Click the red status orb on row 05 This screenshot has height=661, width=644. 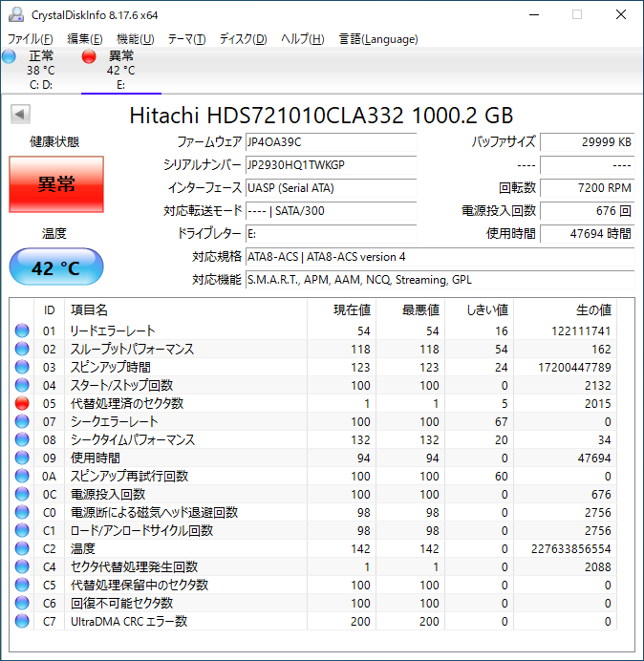(x=22, y=403)
